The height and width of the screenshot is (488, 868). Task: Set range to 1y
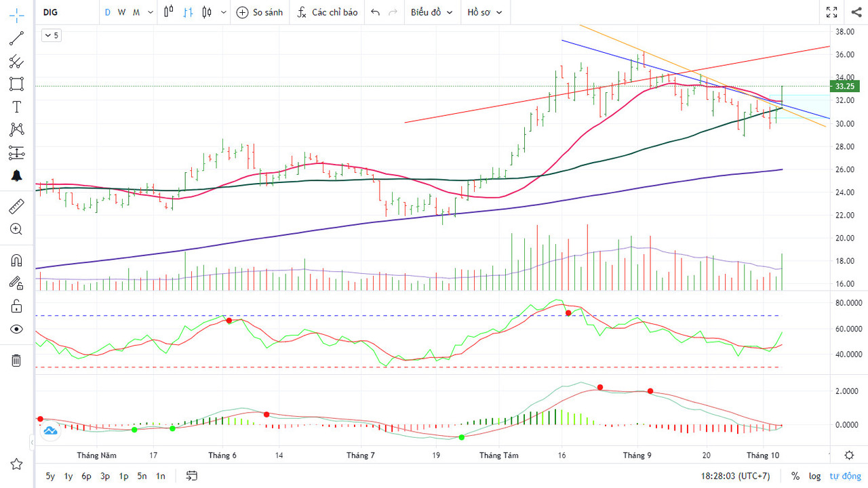(68, 476)
